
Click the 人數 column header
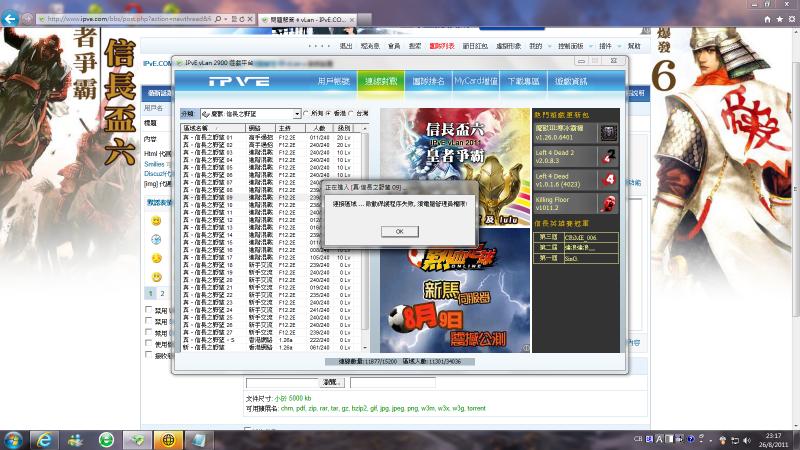pyautogui.click(x=319, y=129)
